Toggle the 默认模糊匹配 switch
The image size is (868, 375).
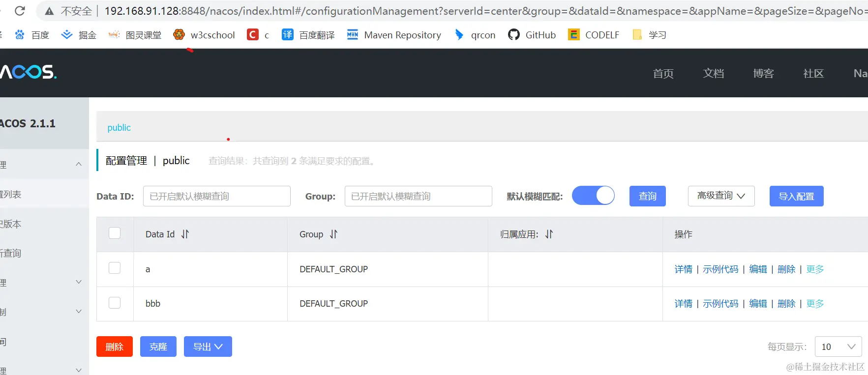tap(593, 196)
